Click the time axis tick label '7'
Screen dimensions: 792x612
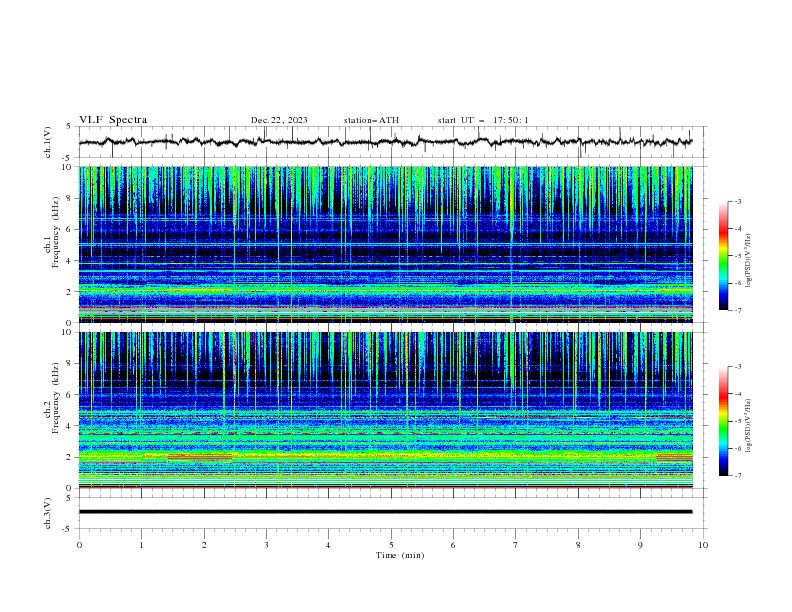(516, 545)
